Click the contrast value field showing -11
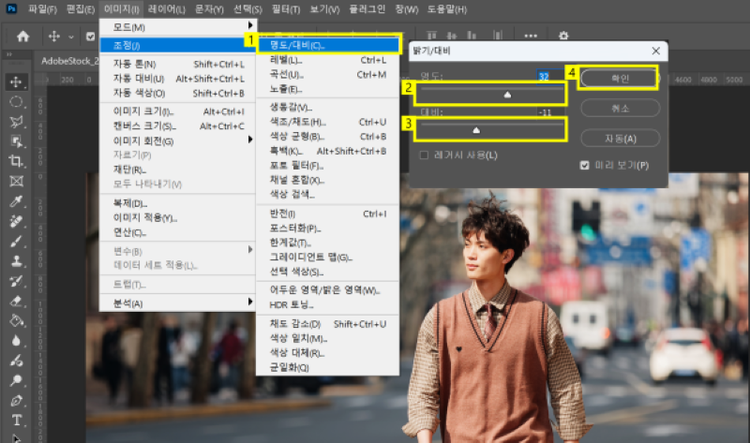The image size is (750, 443). tap(550, 112)
